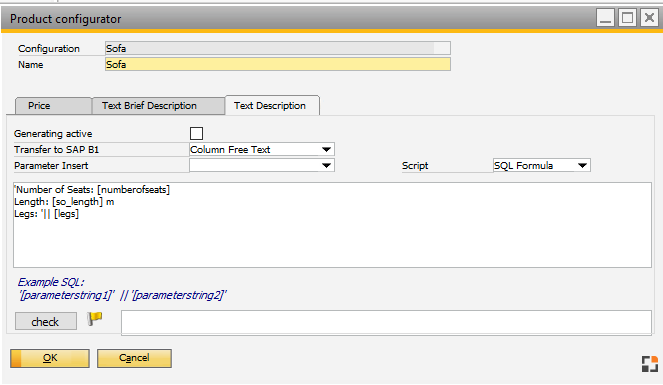Confirm with the OK button
This screenshot has width=663, height=385.
[50, 358]
